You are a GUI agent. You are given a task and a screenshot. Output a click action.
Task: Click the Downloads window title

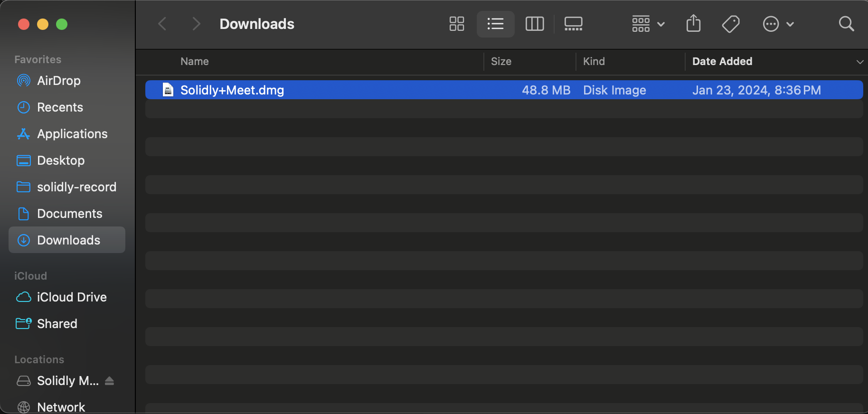(x=257, y=24)
